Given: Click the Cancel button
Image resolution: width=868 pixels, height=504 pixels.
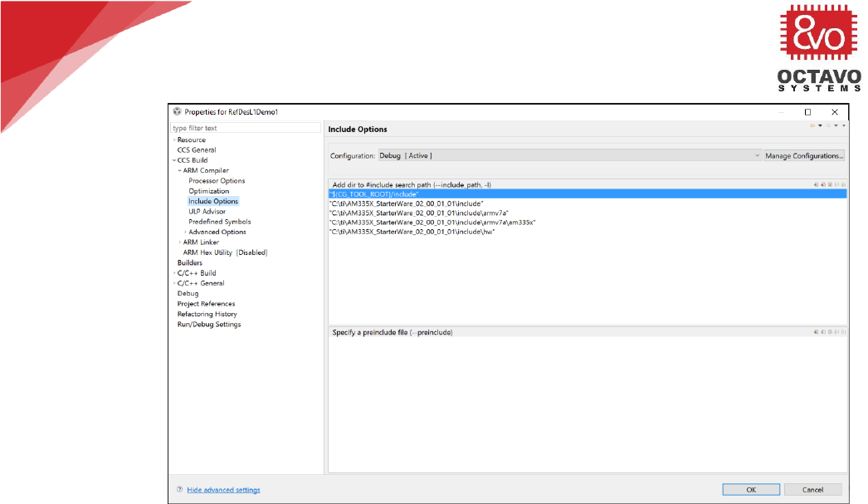Looking at the screenshot, I should [812, 490].
